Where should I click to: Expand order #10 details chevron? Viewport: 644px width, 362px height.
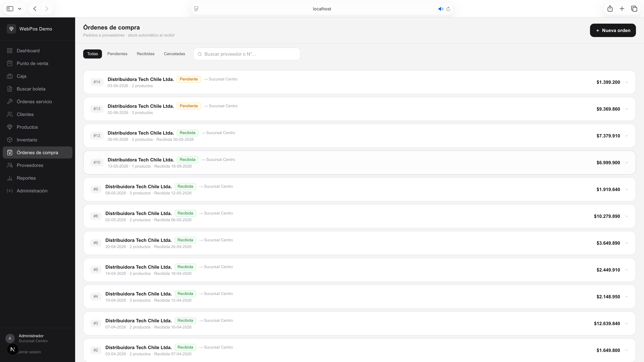[627, 163]
